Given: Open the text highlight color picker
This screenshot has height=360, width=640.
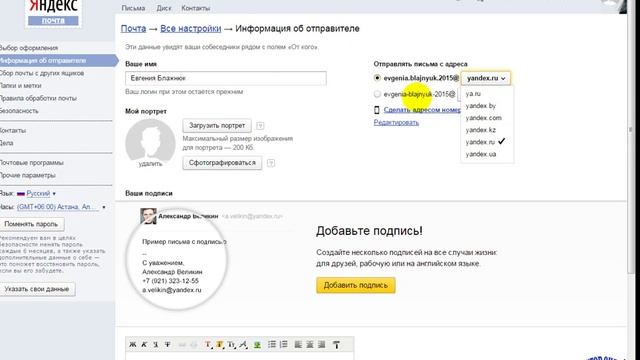Looking at the screenshot, I should 220,344.
